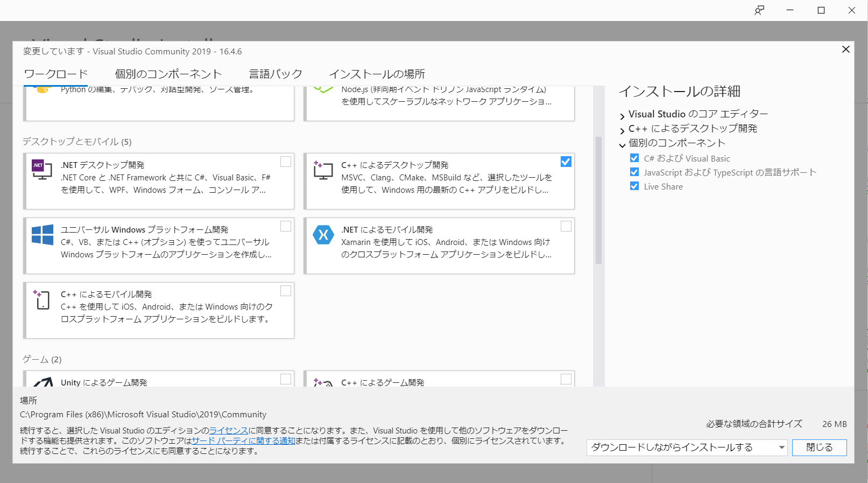Switch to 個別のコンポーネント tab
The width and height of the screenshot is (868, 483).
click(x=168, y=74)
